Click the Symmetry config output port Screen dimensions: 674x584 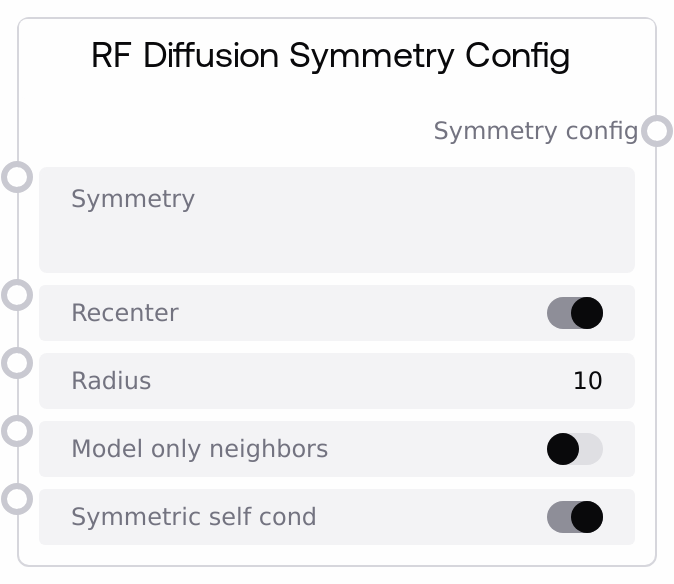coord(656,131)
